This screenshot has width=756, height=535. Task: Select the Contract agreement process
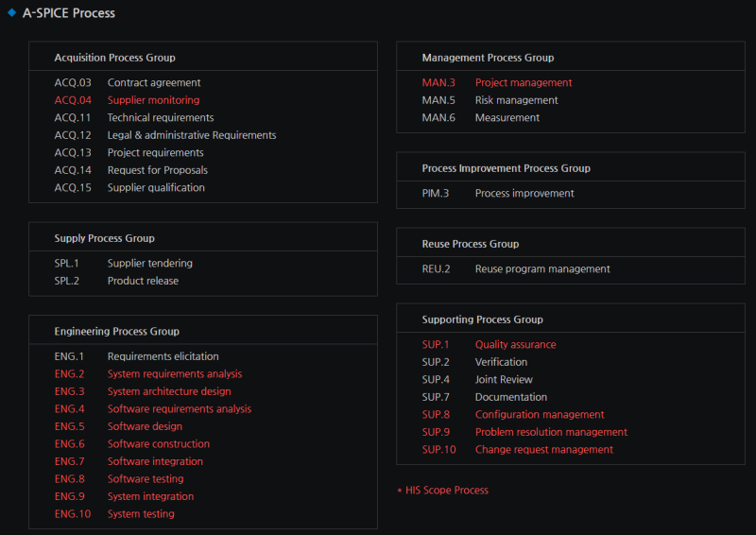coord(154,83)
